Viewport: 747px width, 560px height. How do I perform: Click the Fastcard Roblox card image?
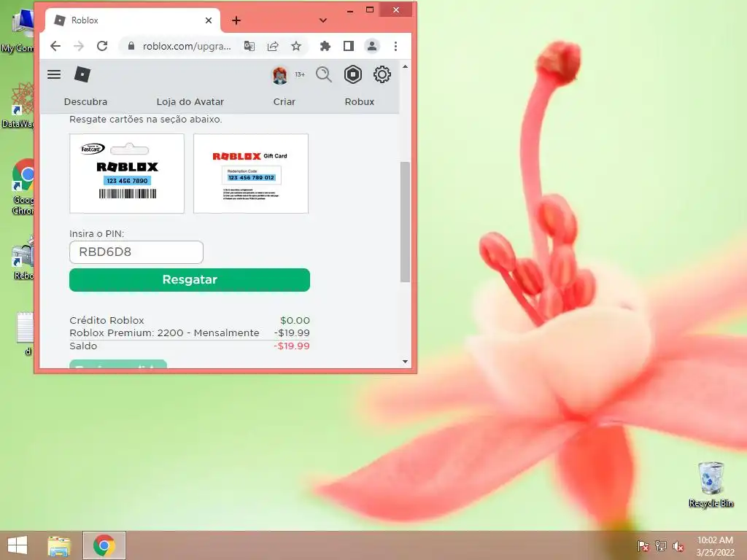point(127,174)
